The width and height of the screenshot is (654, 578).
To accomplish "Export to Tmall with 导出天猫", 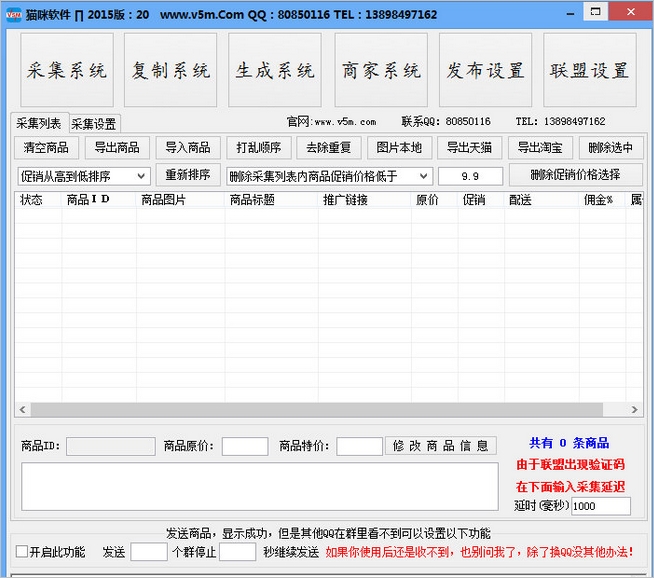I will click(x=469, y=148).
